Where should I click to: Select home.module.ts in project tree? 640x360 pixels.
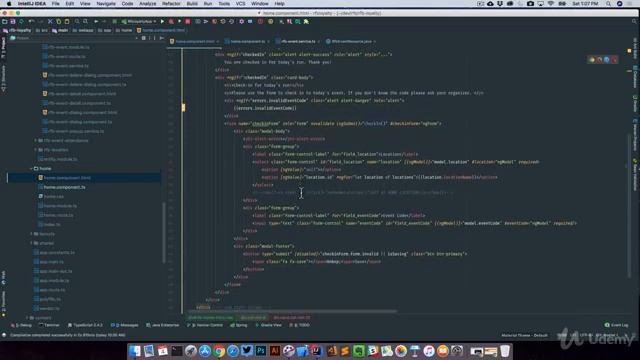click(60, 206)
